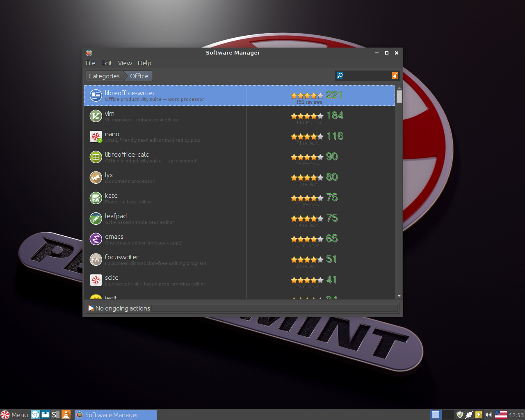Select the "focuswriter" package name

[122, 257]
